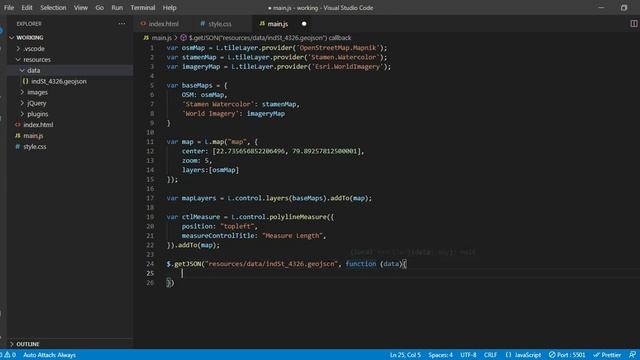Expand the OUTLINE section
640x360 pixels.
point(27,344)
